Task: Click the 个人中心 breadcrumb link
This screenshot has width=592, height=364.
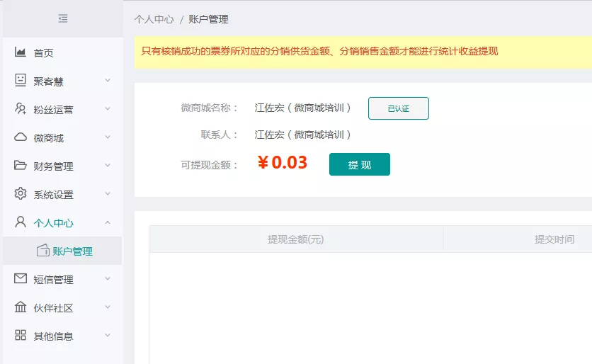Action: pos(154,19)
